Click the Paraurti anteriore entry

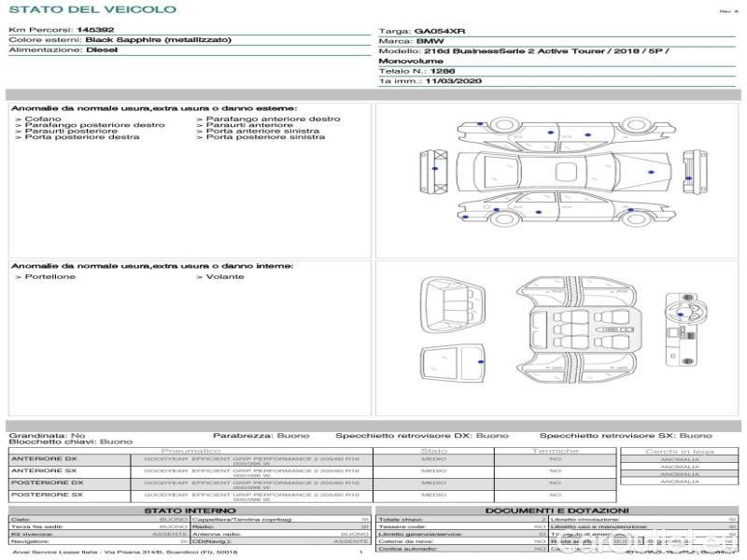pyautogui.click(x=249, y=125)
